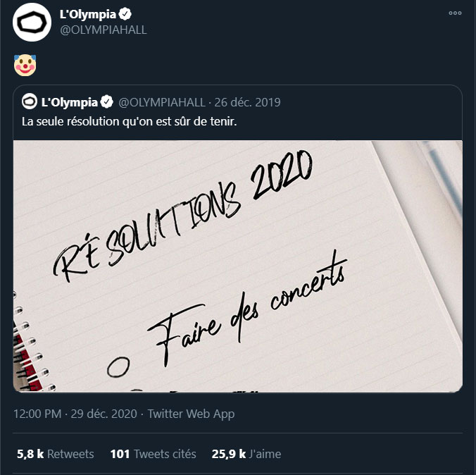Click the clown face emoji
The width and height of the screenshot is (476, 475).
[25, 66]
